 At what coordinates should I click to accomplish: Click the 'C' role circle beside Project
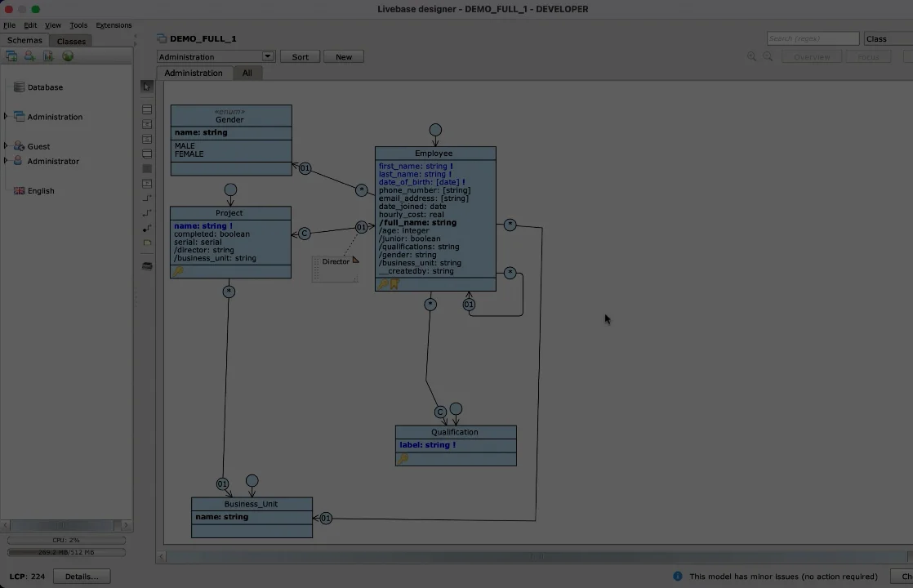coord(305,234)
